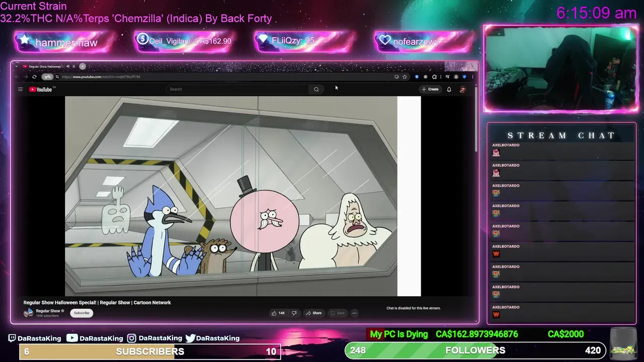Viewport: 644px width, 362px height.
Task: Click the webcam feed thumbnail
Action: 561,68
